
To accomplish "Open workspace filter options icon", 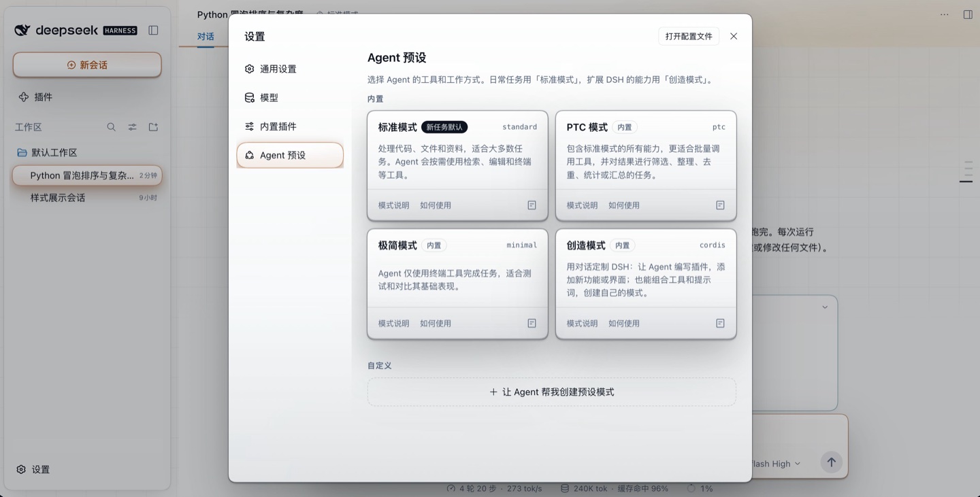I will point(133,127).
